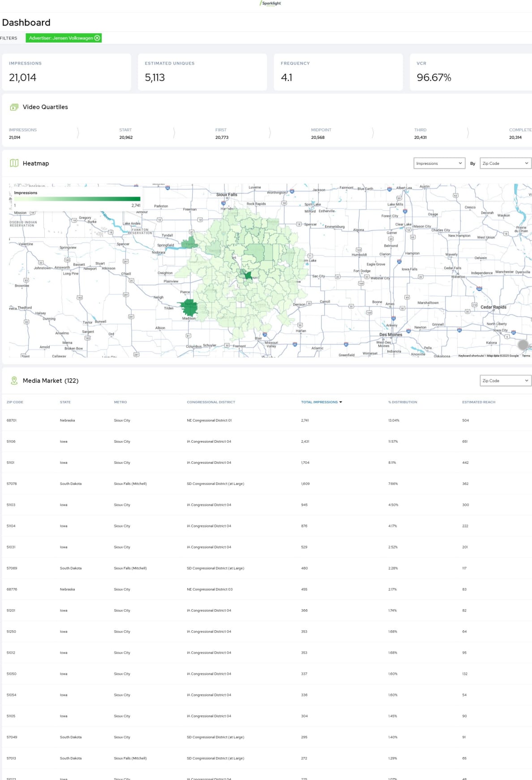
Task: Click the Heatmap map icon
Action: click(x=14, y=163)
